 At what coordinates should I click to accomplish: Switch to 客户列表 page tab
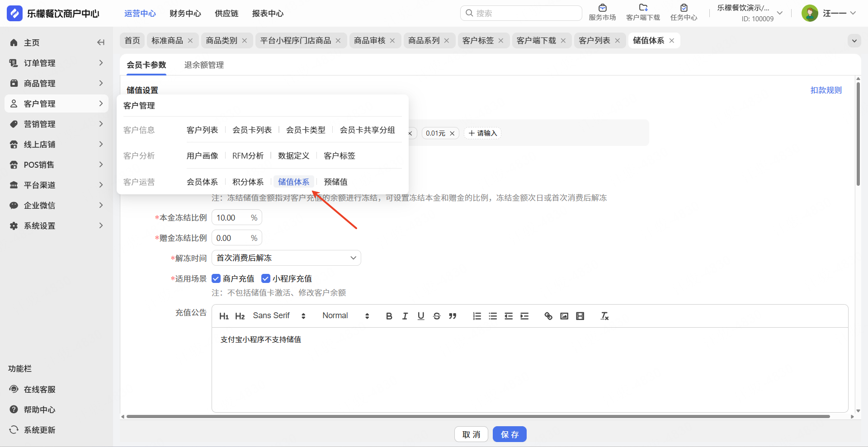tap(594, 41)
